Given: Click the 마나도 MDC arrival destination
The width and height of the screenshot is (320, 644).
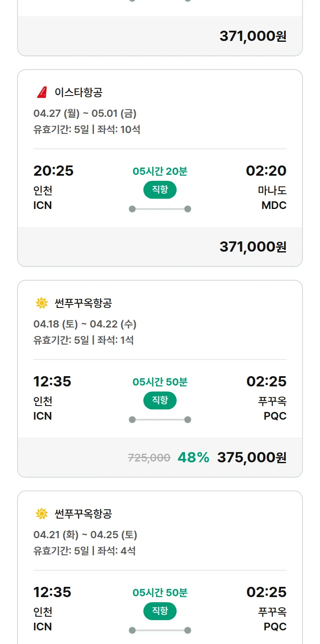Looking at the screenshot, I should pos(272,197).
